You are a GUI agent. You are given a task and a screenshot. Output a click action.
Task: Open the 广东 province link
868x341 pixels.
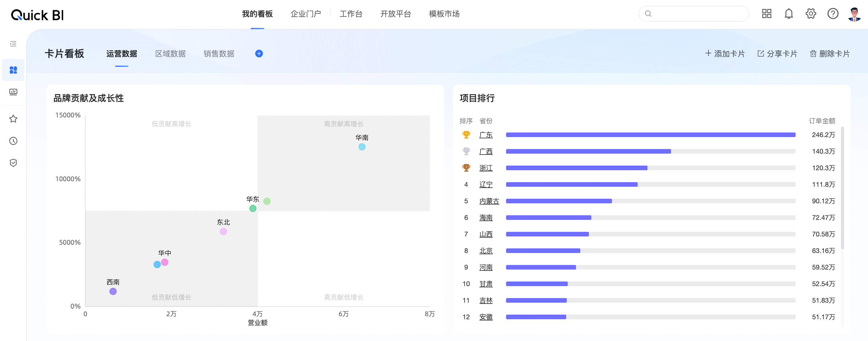[x=486, y=135]
